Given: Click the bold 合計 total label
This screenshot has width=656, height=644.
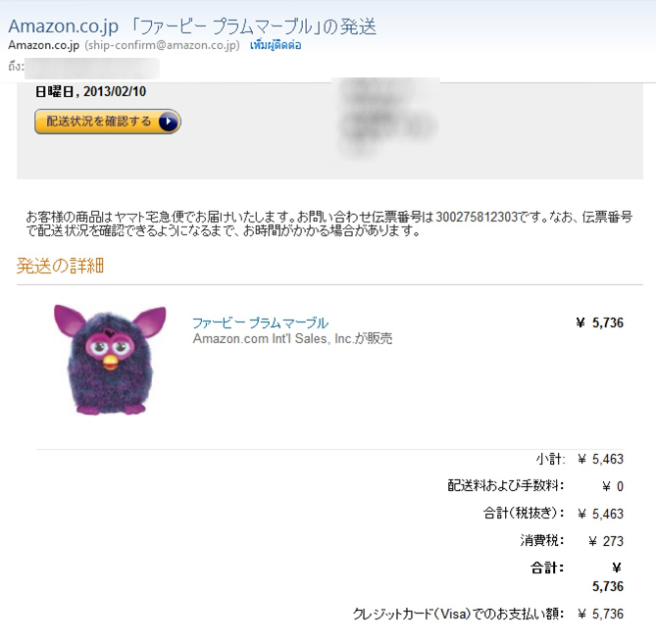Looking at the screenshot, I should [547, 568].
